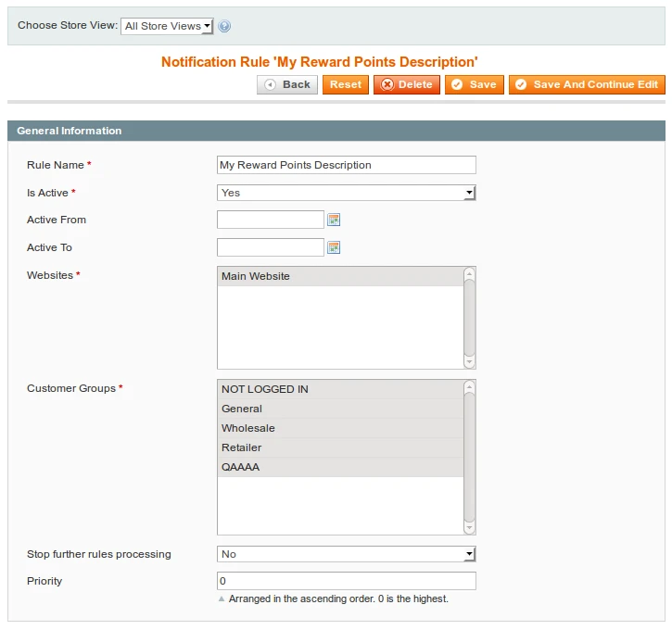Pick the Wholesale customer group
Image resolution: width=672 pixels, height=630 pixels.
[x=339, y=428]
